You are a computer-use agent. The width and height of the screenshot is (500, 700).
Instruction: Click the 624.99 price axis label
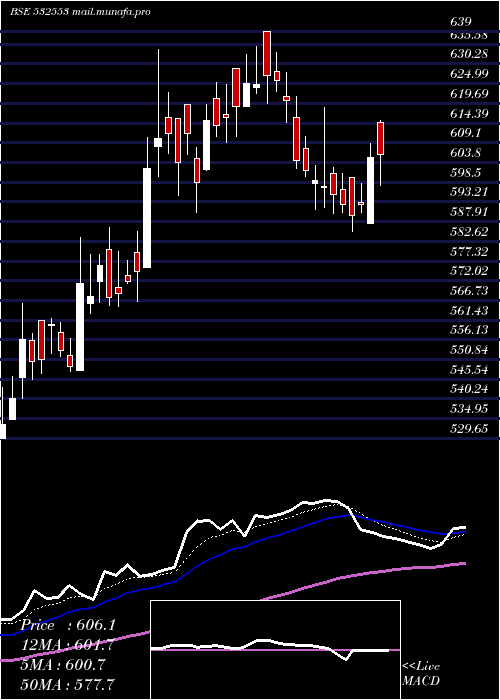[469, 74]
